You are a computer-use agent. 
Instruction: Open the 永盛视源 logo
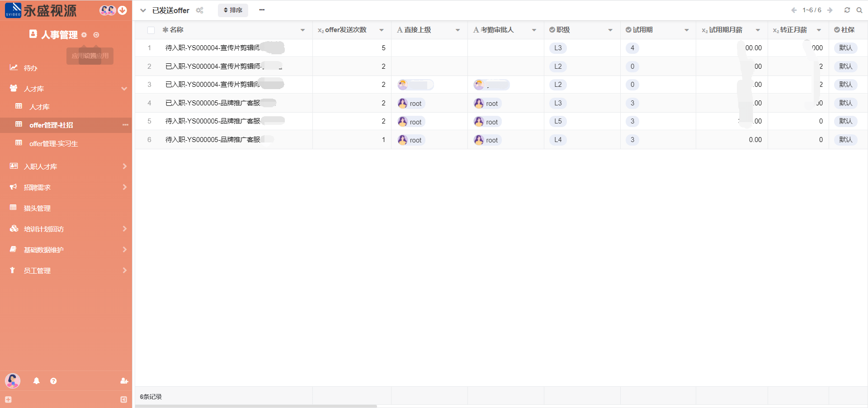[x=41, y=10]
